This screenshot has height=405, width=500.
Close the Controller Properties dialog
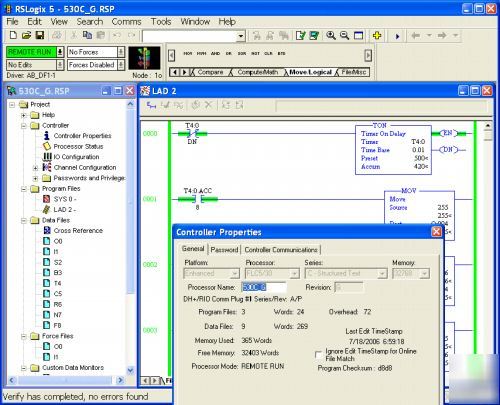(x=436, y=232)
